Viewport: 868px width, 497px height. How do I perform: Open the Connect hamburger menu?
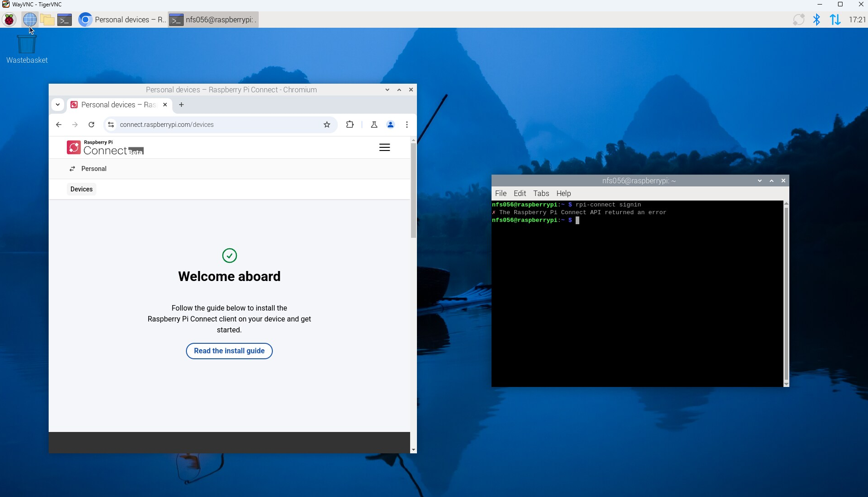click(x=385, y=147)
